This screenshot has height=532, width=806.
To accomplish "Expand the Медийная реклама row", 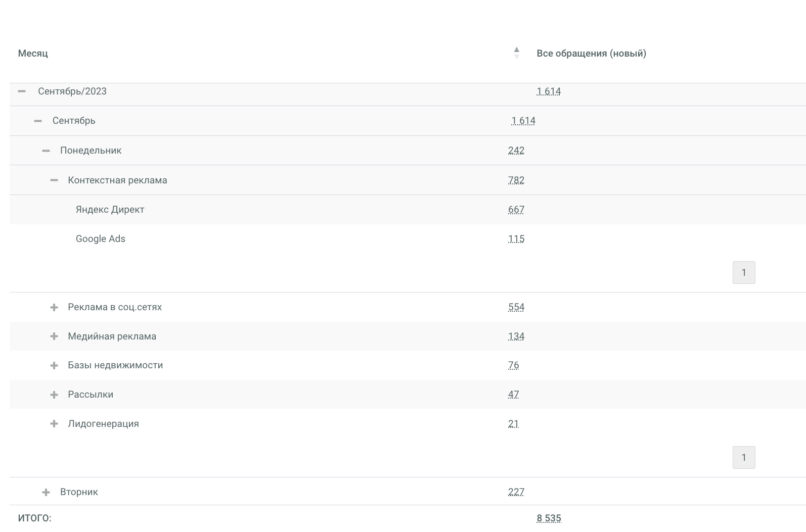I will click(x=54, y=336).
